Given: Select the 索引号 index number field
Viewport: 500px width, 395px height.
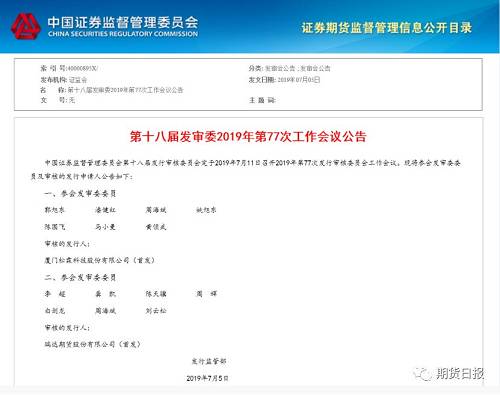Looking at the screenshot, I should [69, 68].
